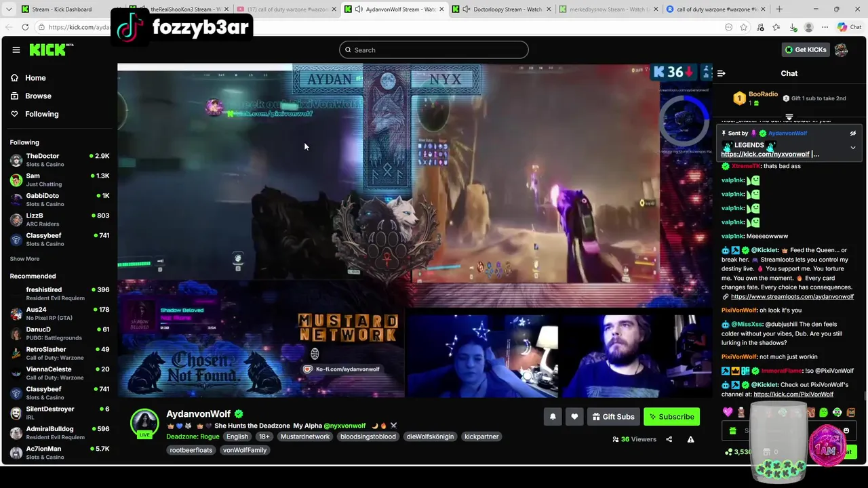The height and width of the screenshot is (488, 868).
Task: Click the purple heart emote
Action: pos(728,412)
